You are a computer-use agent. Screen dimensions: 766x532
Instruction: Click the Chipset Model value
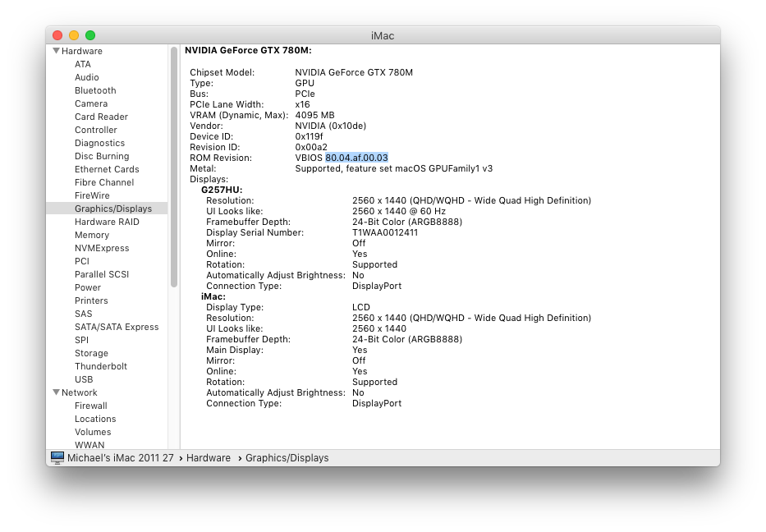[354, 72]
